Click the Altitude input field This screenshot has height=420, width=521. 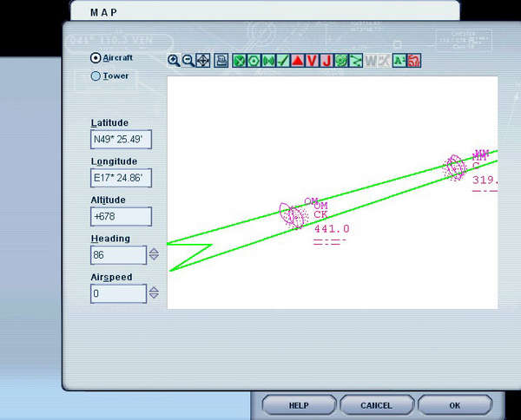pos(121,216)
